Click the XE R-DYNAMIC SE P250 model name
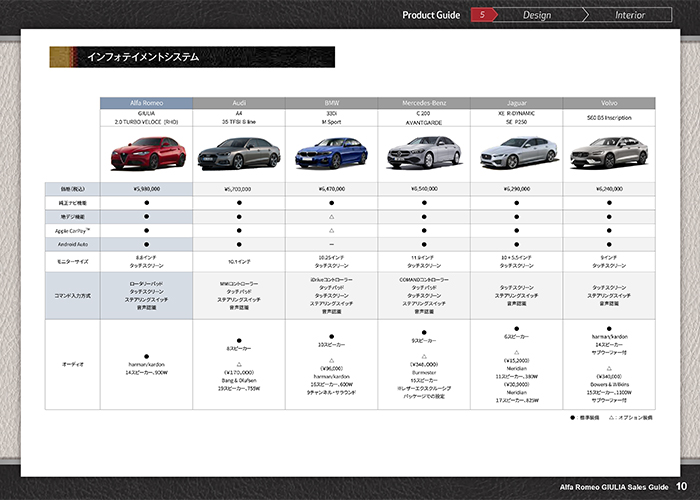The width and height of the screenshot is (700, 500). coord(517,117)
